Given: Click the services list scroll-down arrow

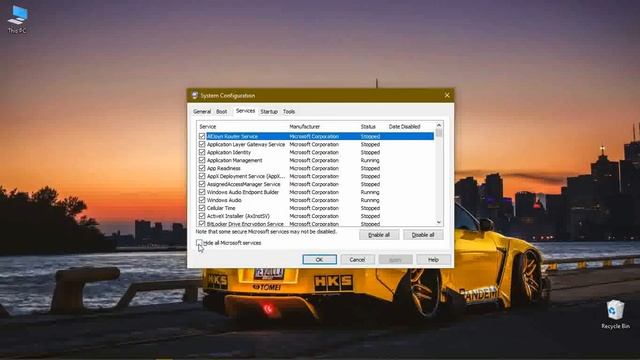Looking at the screenshot, I should pos(439,222).
